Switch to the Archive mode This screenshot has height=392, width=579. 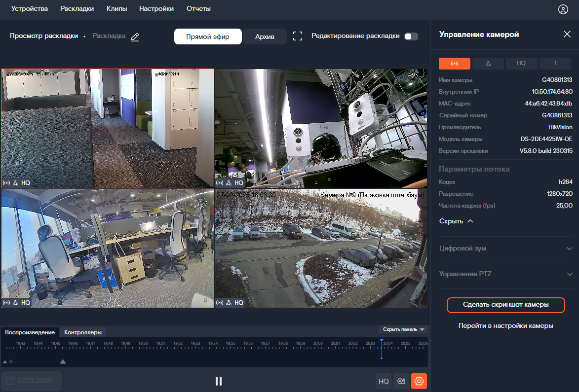tap(265, 36)
